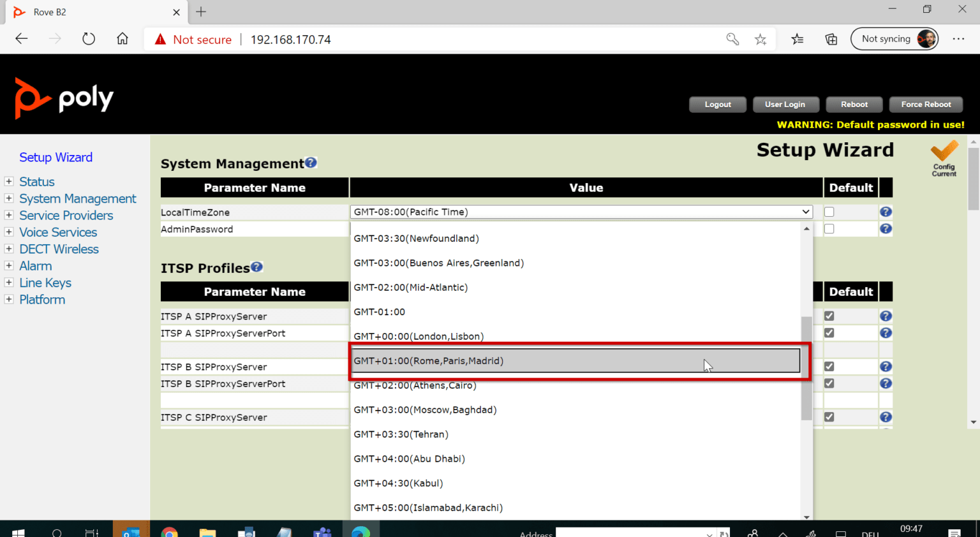The image size is (980, 537).
Task: Add the page to favorites via star icon
Action: 761,39
